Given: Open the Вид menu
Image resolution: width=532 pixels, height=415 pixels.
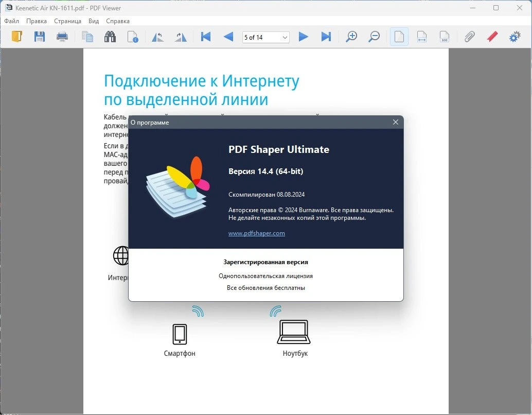Looking at the screenshot, I should point(94,21).
